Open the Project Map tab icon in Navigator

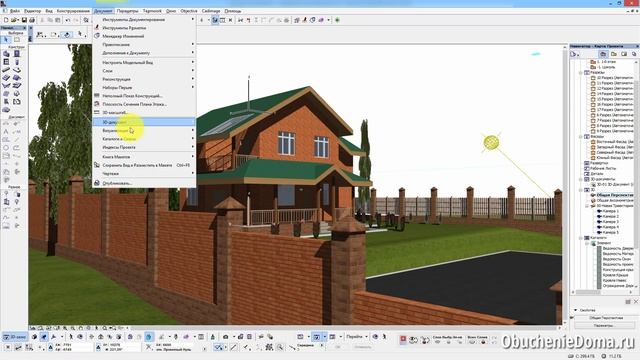[603, 54]
